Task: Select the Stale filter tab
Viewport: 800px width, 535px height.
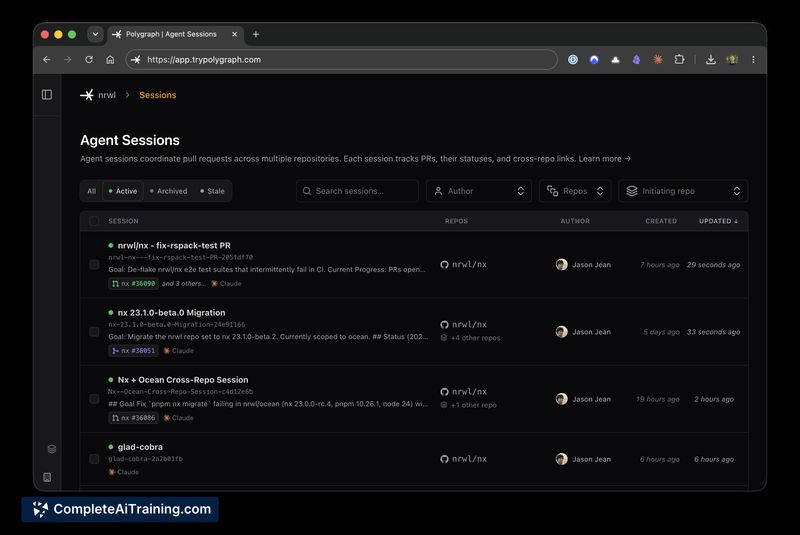Action: [x=212, y=191]
